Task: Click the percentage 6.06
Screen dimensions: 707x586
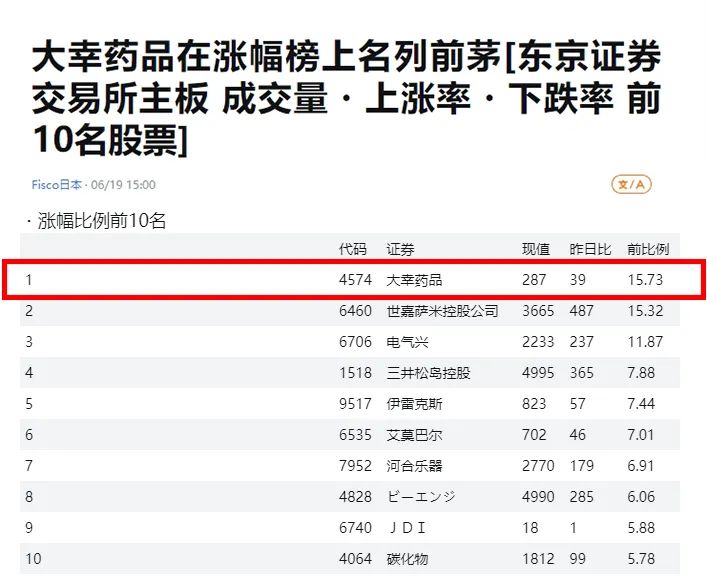Action: tap(641, 497)
